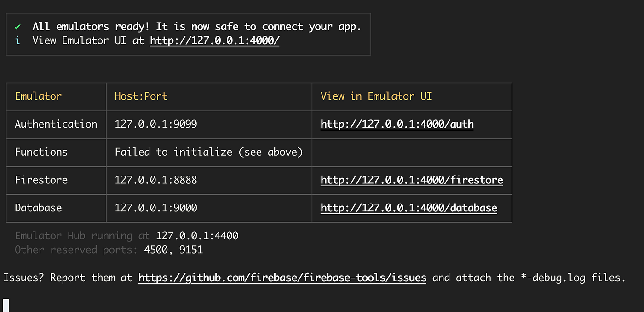Click the 'Emulator' column header
The image size is (644, 312).
(38, 96)
